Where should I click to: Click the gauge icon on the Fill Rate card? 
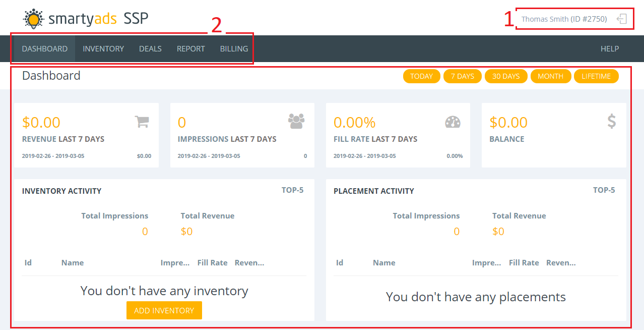pyautogui.click(x=453, y=122)
